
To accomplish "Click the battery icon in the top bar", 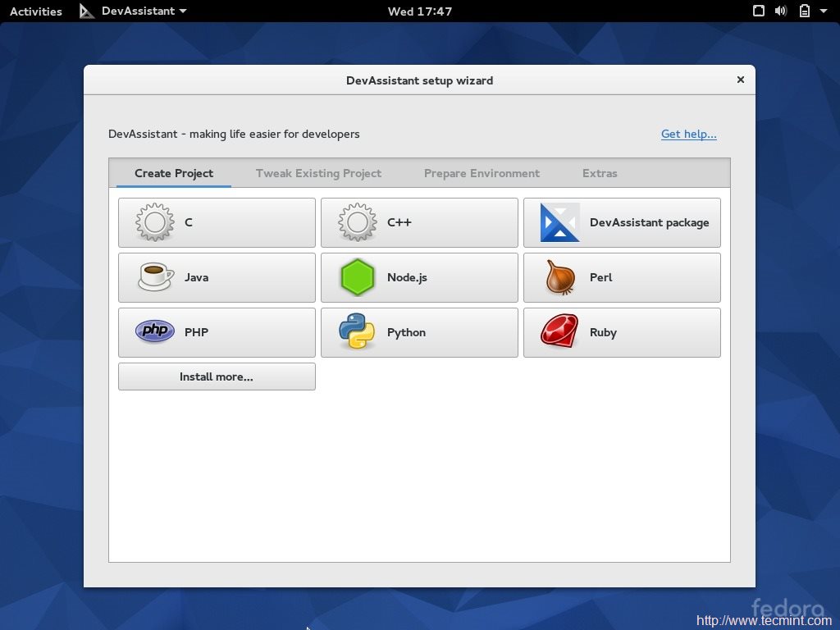I will (804, 11).
